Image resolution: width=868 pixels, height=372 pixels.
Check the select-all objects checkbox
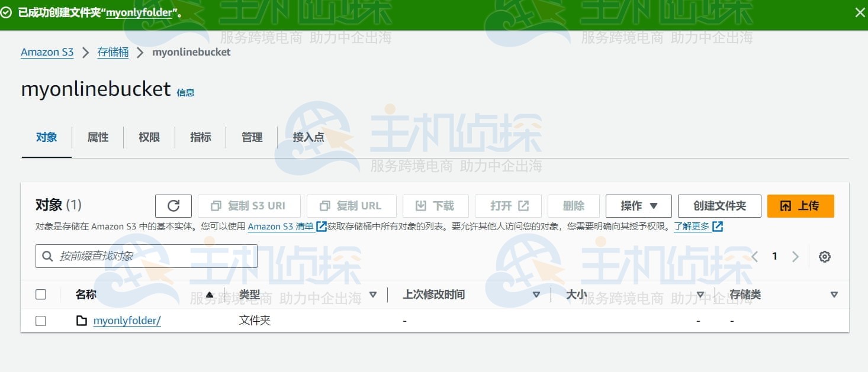click(x=40, y=294)
